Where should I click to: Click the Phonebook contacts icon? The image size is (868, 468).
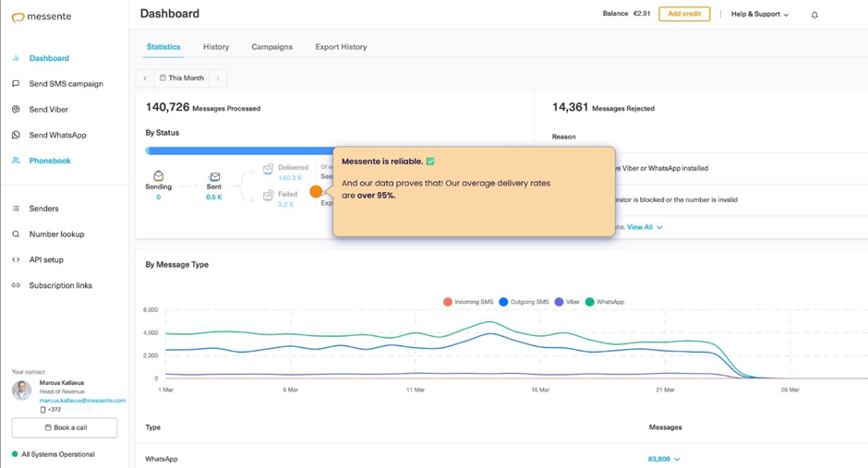point(16,161)
